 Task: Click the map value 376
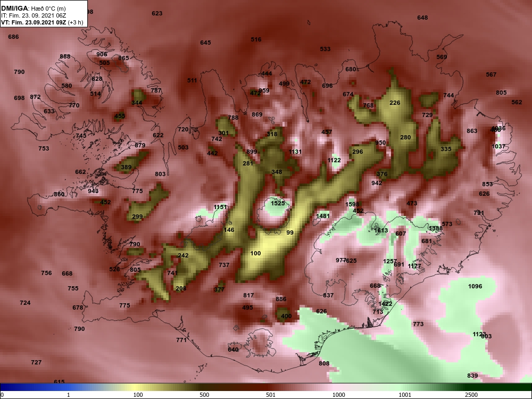(x=382, y=174)
